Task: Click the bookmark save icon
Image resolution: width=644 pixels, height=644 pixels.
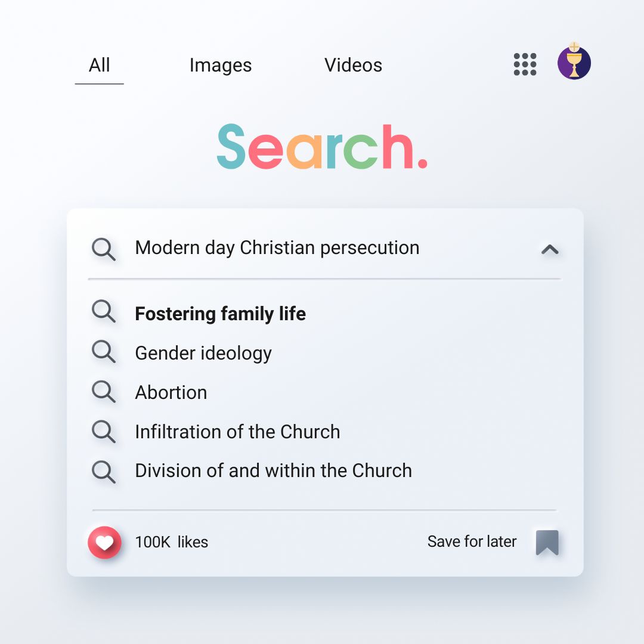Action: (x=547, y=542)
